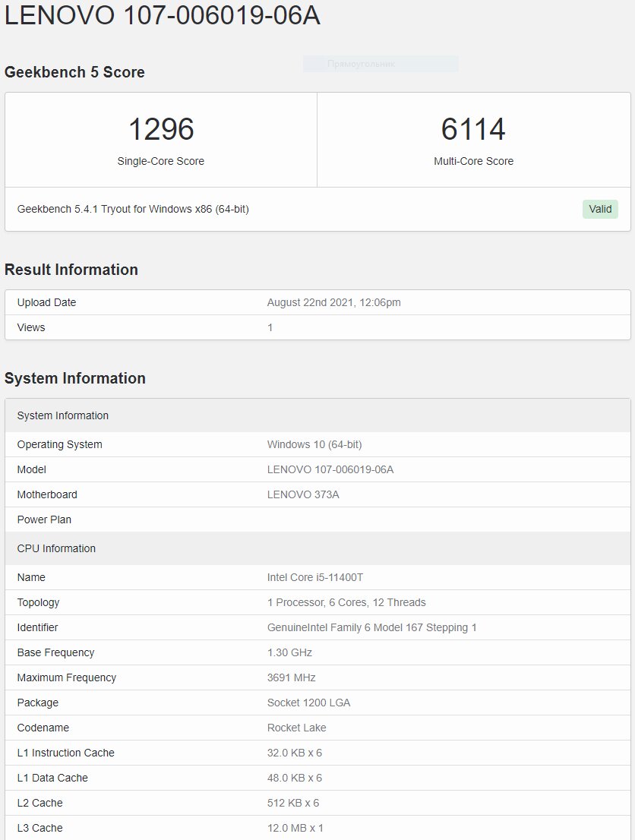Click the 'Identifier' row label
This screenshot has width=635, height=840.
point(37,628)
